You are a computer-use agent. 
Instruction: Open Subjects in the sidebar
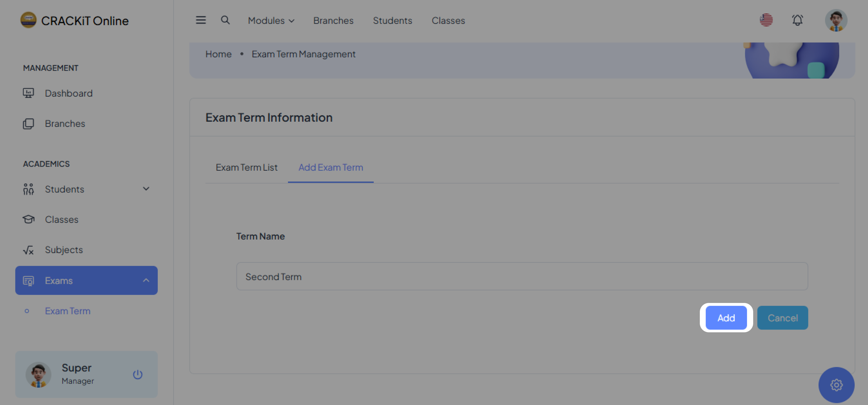coord(64,250)
